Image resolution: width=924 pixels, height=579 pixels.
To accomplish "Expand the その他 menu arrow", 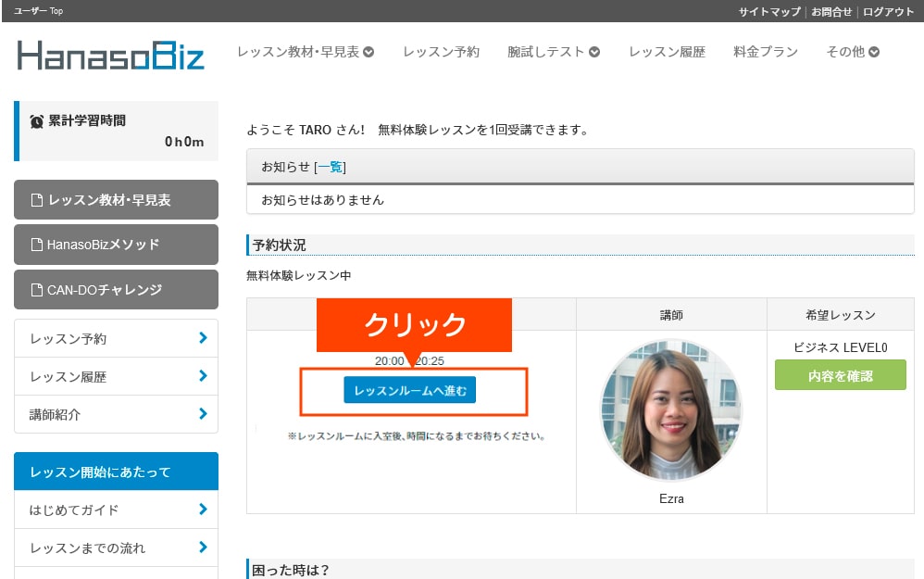I will [874, 52].
